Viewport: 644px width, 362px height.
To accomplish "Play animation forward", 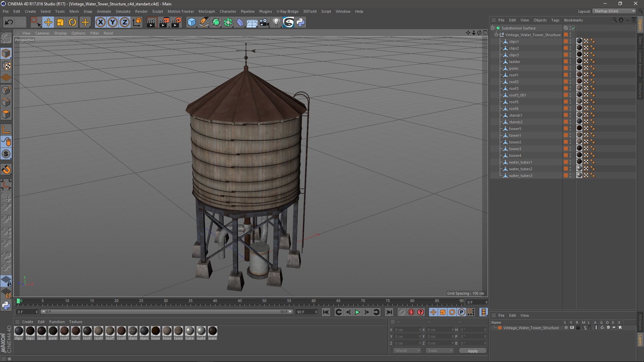I will coord(358,312).
